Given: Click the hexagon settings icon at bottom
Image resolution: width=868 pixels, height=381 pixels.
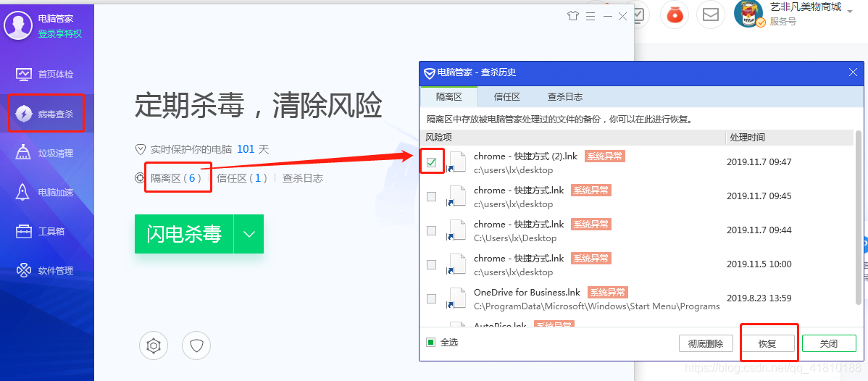Looking at the screenshot, I should point(154,346).
